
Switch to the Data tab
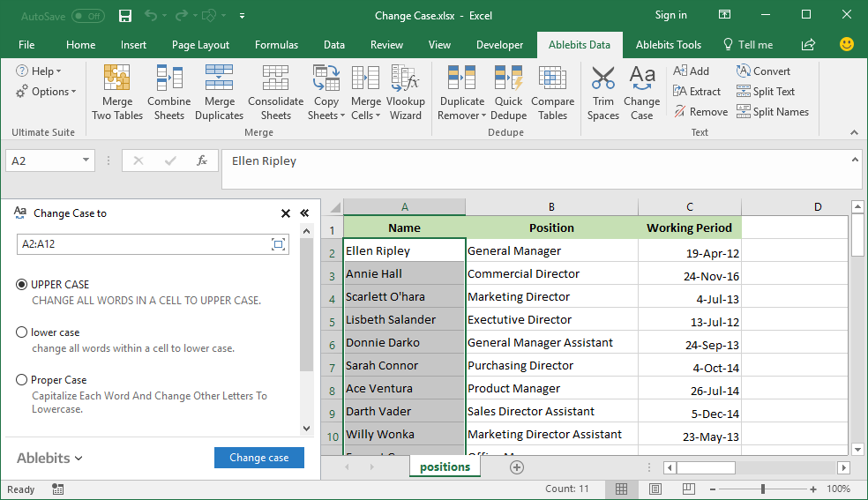click(x=333, y=45)
